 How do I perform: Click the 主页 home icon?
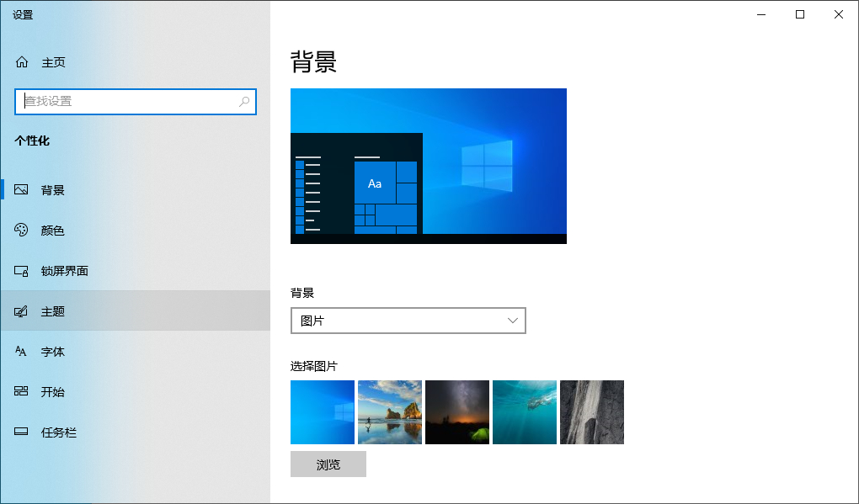(x=20, y=61)
